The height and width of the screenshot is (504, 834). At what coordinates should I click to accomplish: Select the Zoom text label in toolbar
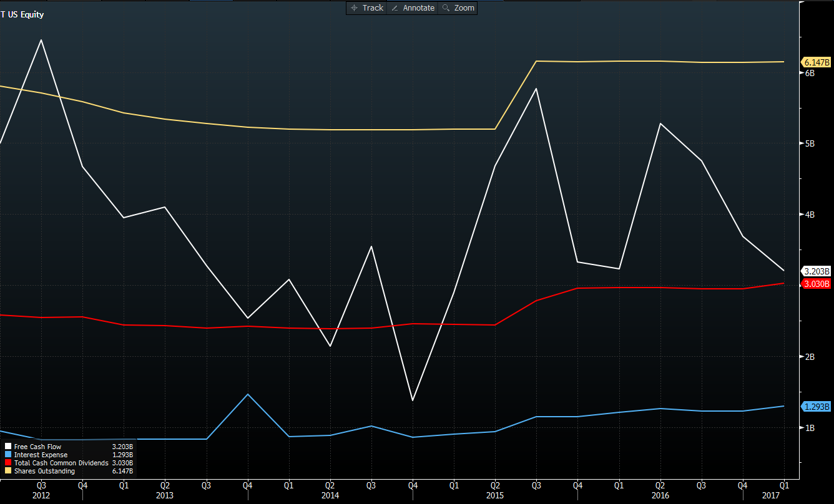pyautogui.click(x=464, y=8)
